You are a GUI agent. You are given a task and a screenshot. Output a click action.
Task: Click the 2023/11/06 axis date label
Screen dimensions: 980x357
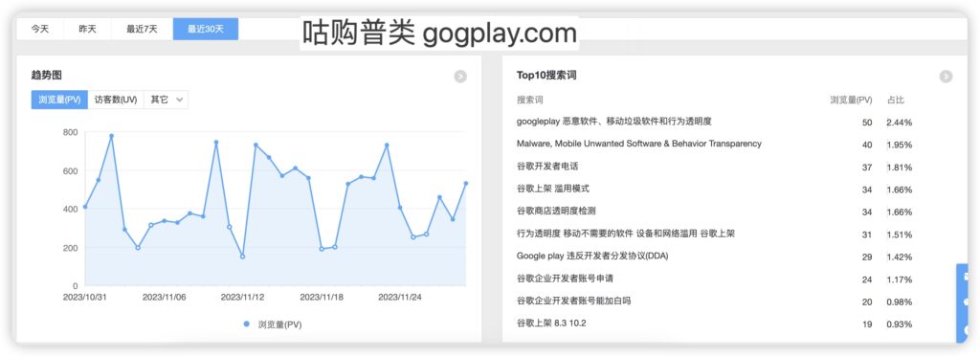pyautogui.click(x=165, y=298)
